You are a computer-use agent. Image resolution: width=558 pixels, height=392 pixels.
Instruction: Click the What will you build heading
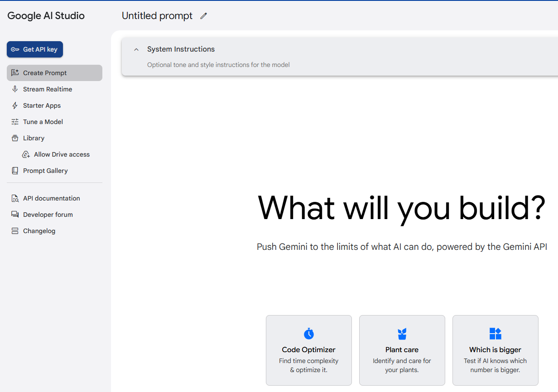(401, 208)
